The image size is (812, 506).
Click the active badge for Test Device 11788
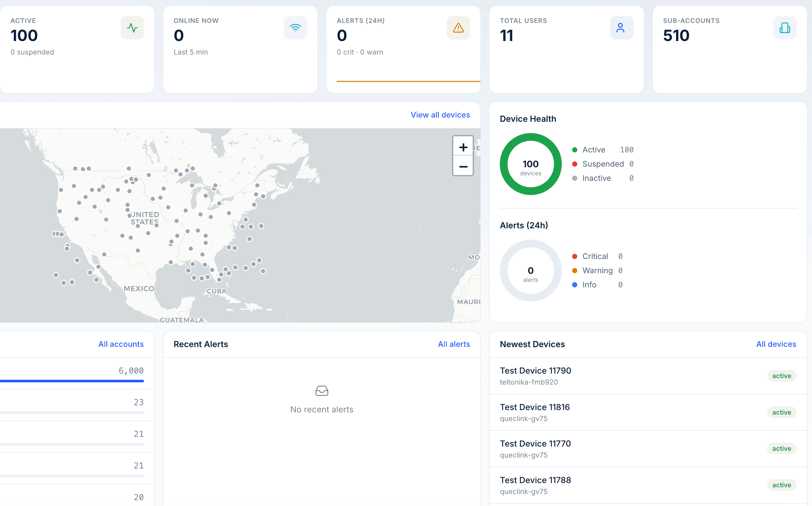pyautogui.click(x=781, y=485)
